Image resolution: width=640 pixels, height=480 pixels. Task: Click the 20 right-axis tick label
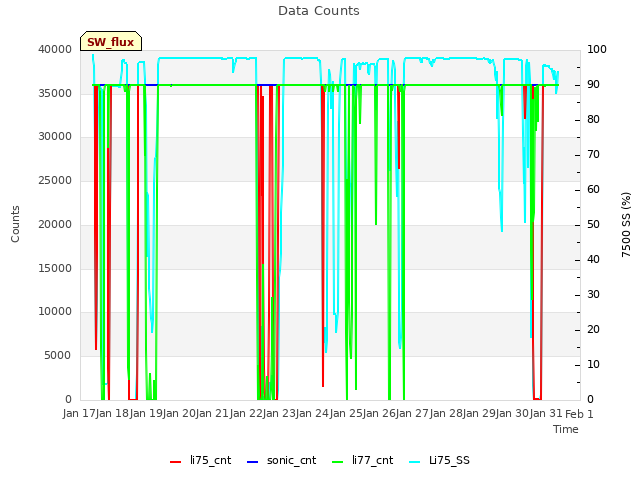click(x=593, y=329)
